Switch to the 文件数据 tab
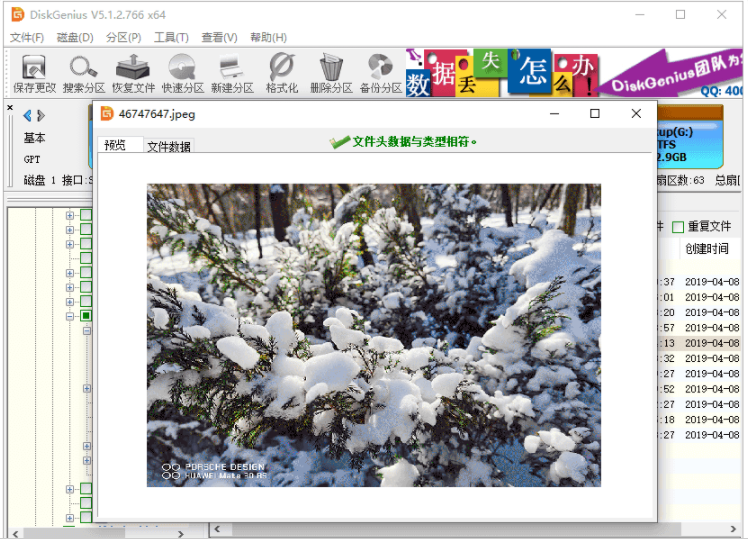This screenshot has height=540, width=748. pos(169,146)
